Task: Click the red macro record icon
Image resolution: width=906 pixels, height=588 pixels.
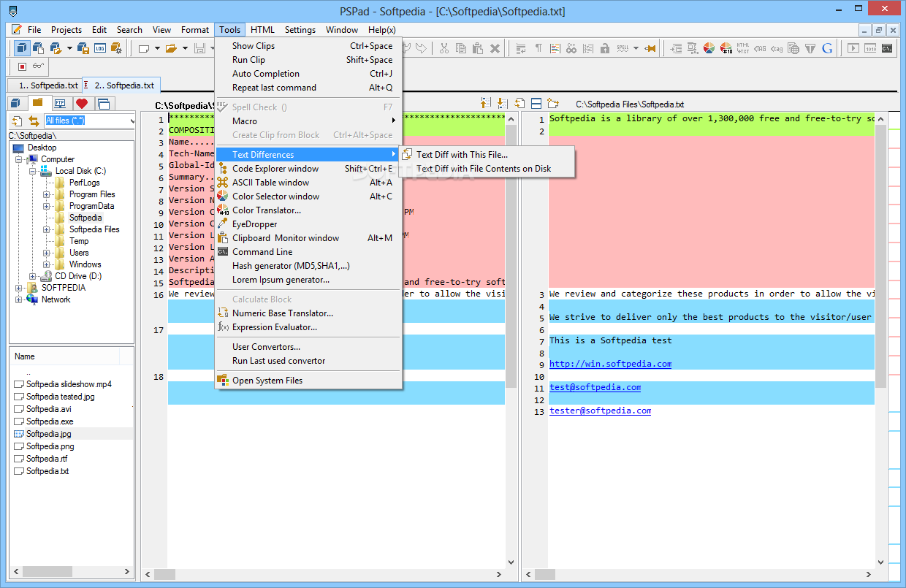Action: click(x=22, y=66)
